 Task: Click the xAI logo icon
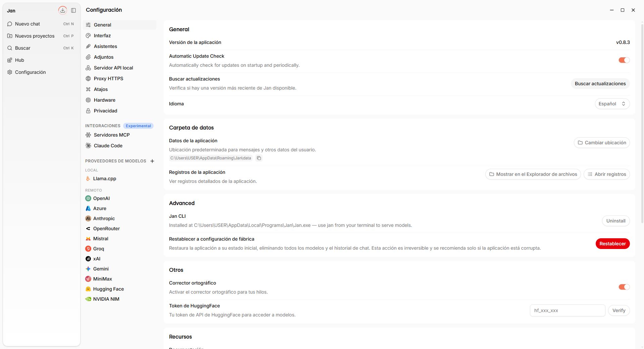click(x=88, y=259)
